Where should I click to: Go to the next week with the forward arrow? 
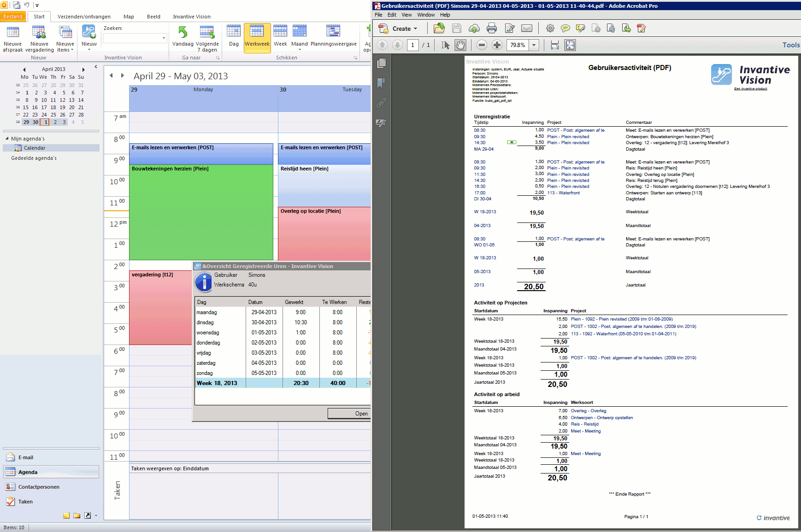click(122, 76)
